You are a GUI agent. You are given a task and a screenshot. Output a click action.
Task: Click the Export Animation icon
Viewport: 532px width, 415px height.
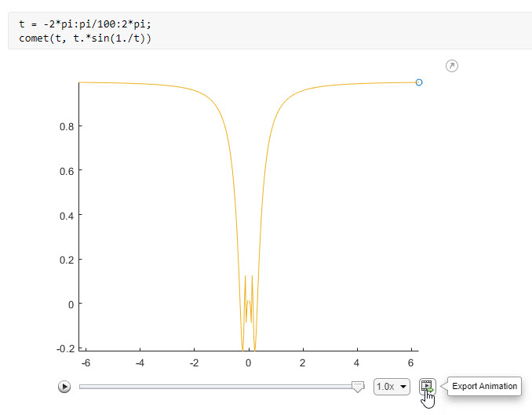pos(427,387)
